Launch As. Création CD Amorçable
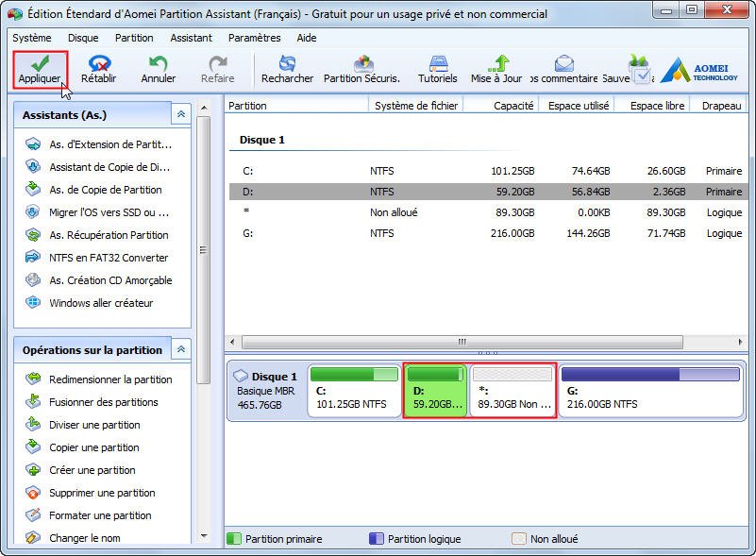 pos(99,280)
